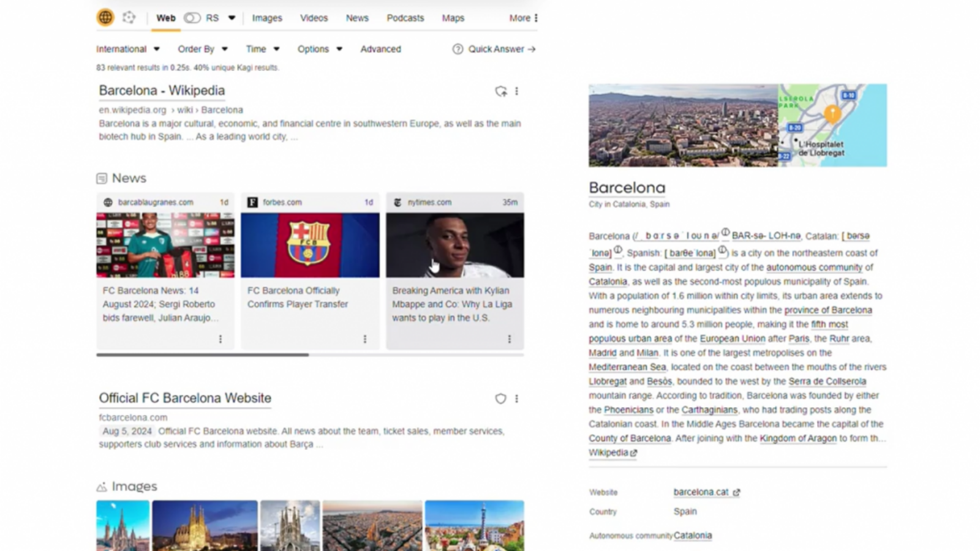
Task: Open Advanced search link
Action: (380, 49)
